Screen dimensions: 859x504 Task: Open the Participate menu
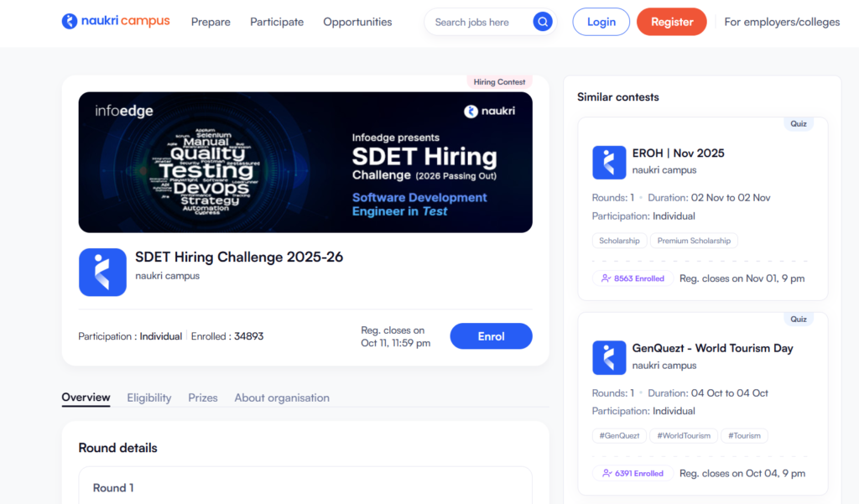coord(277,22)
